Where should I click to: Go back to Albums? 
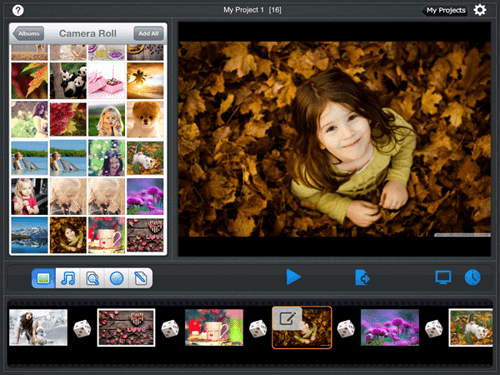(x=28, y=33)
